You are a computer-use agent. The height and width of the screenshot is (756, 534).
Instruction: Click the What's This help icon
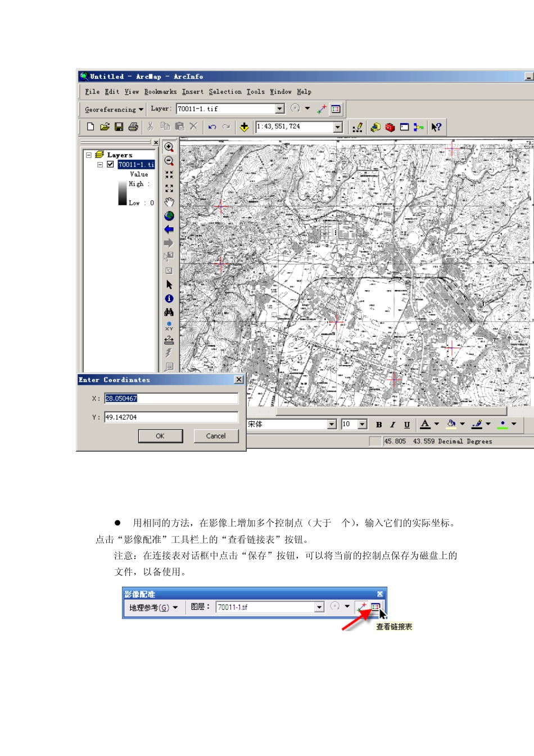coord(437,128)
